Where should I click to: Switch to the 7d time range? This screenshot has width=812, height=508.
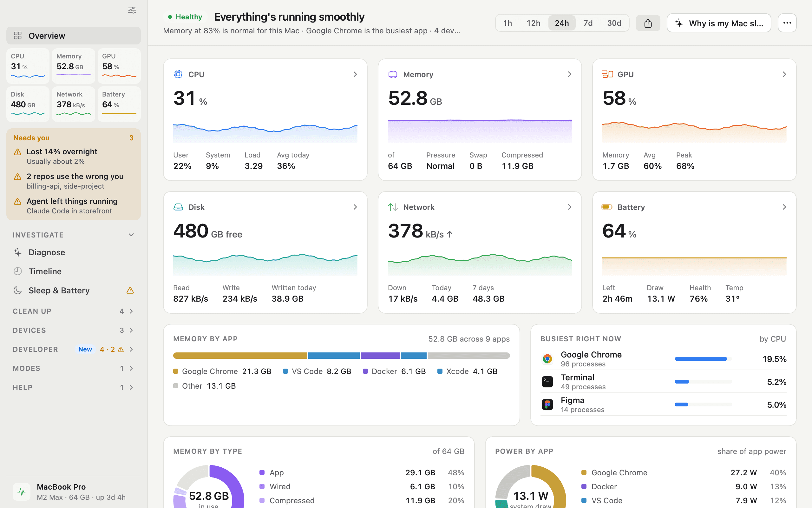pos(588,23)
